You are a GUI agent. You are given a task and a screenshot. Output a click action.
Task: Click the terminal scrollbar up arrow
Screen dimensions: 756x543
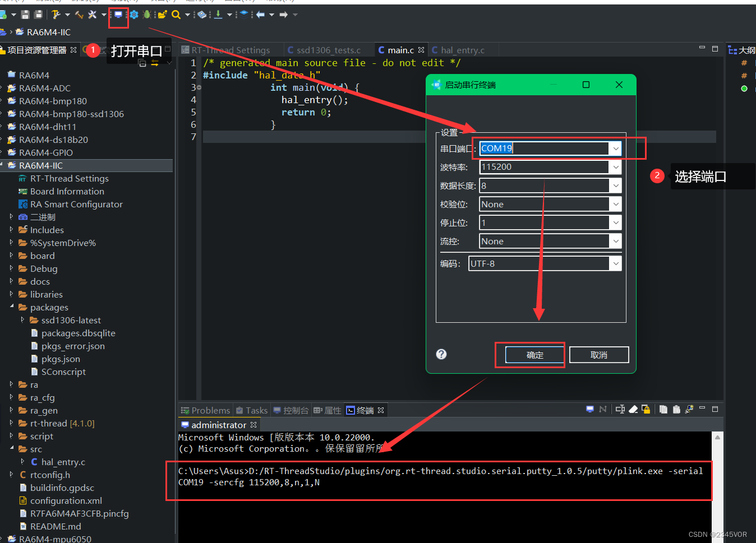(x=717, y=437)
